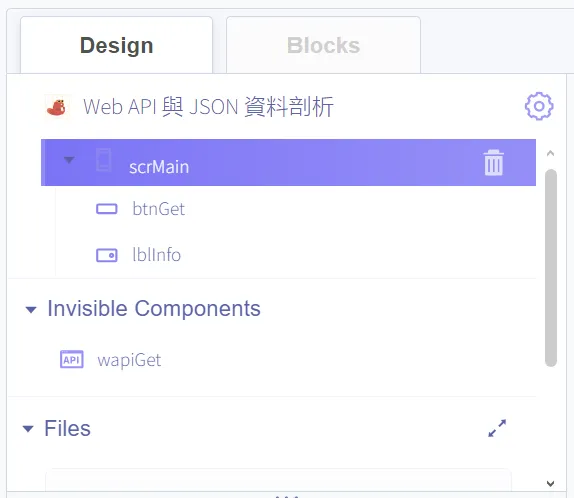The height and width of the screenshot is (498, 574).
Task: Select the scrMain screen row
Action: coord(288,163)
